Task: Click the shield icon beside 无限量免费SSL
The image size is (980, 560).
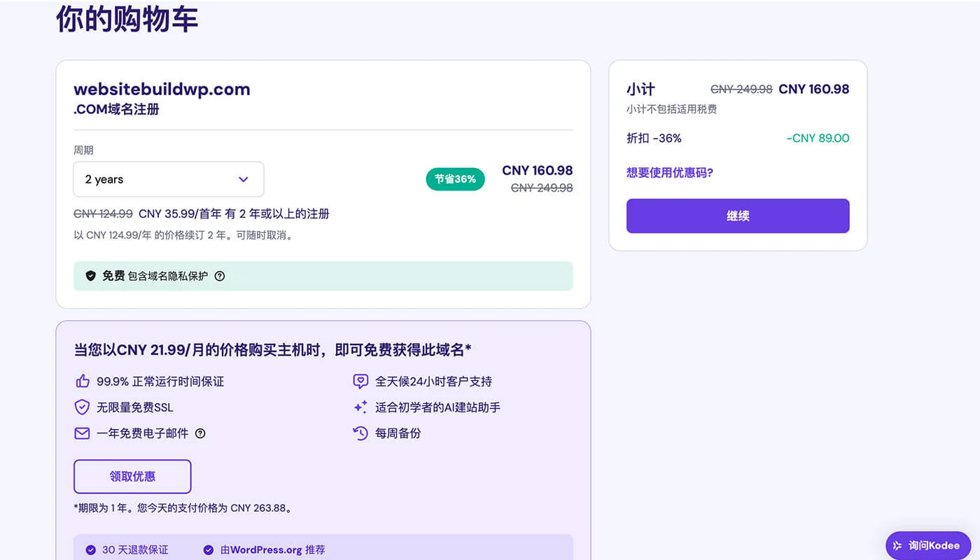Action: [83, 407]
